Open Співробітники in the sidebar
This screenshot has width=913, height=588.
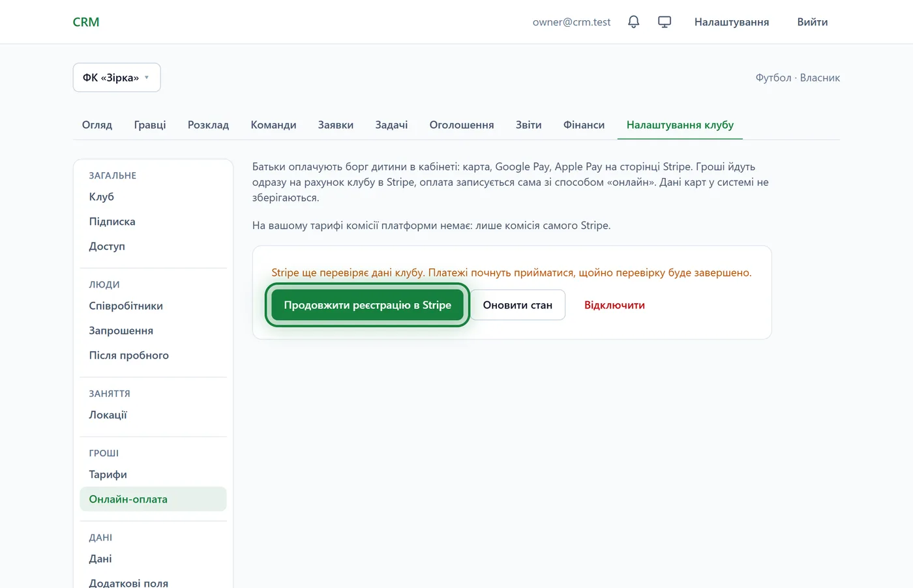(153, 306)
